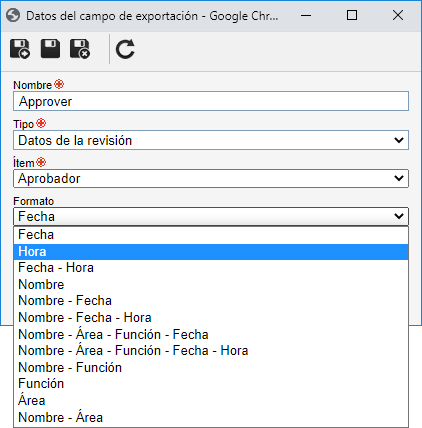The height and width of the screenshot is (428, 422).
Task: Click the globe icon in title bar
Action: 13,15
